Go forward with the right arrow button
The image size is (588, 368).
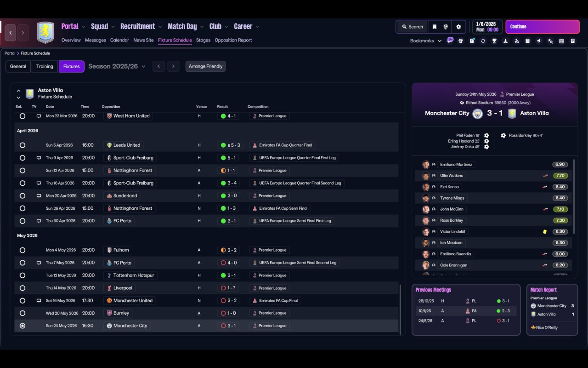[23, 33]
